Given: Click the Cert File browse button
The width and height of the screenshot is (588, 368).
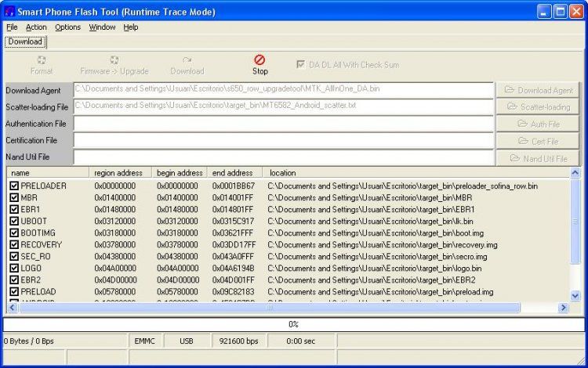Looking at the screenshot, I should point(538,141).
